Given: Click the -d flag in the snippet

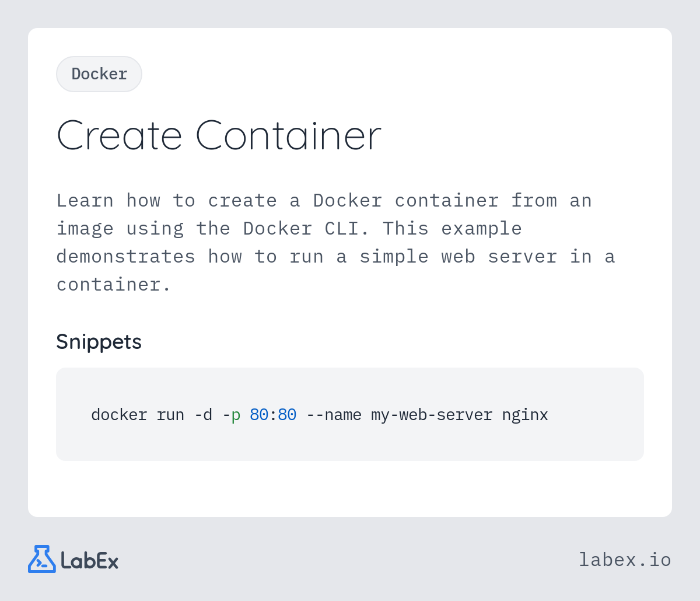Looking at the screenshot, I should pos(203,415).
